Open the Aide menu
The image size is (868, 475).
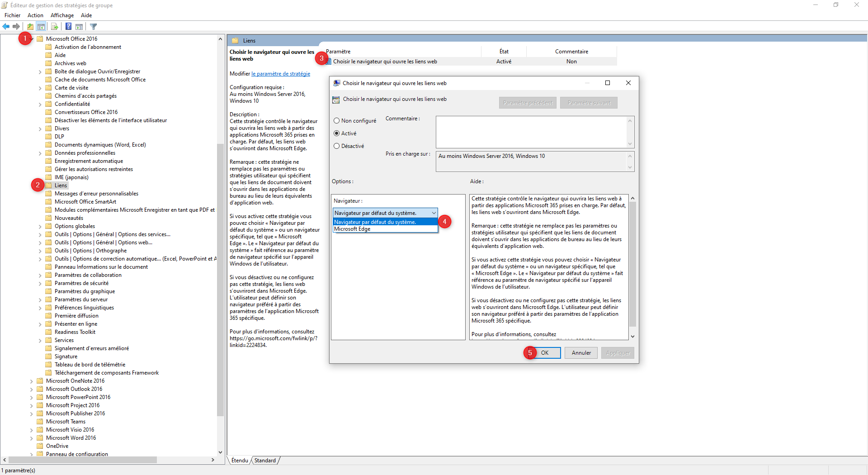click(x=86, y=15)
